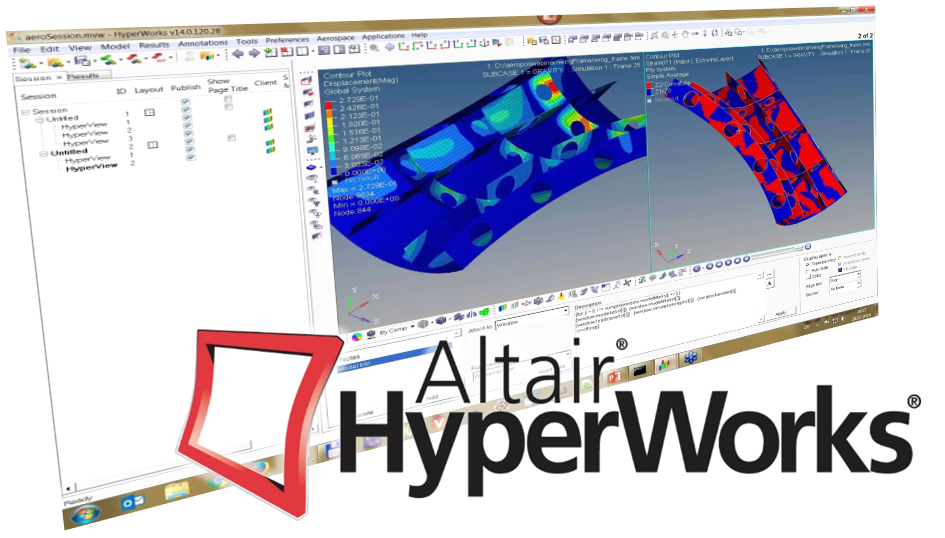Click the Fill color swatch
This screenshot has height=538, width=945.
pos(840,269)
